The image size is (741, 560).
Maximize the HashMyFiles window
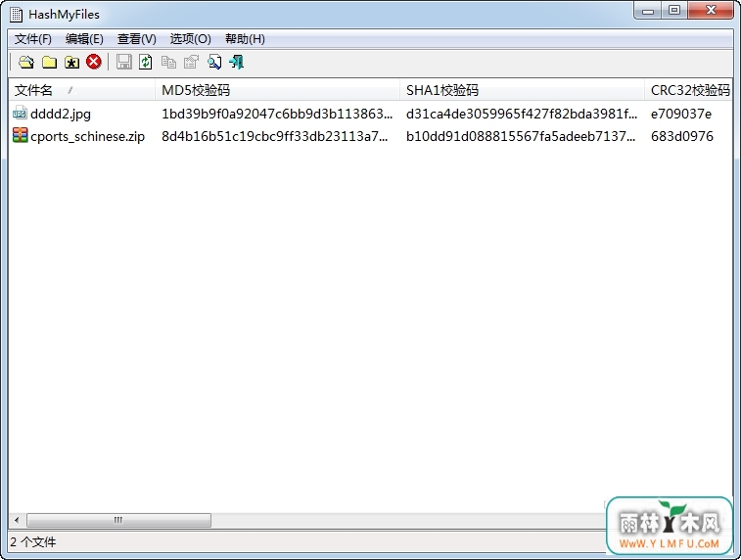click(674, 11)
